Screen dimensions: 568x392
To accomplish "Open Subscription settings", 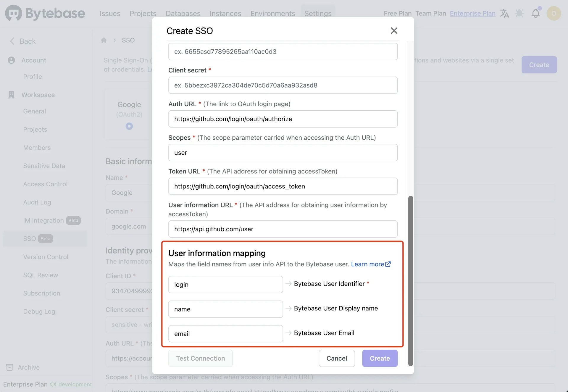I will 41,293.
